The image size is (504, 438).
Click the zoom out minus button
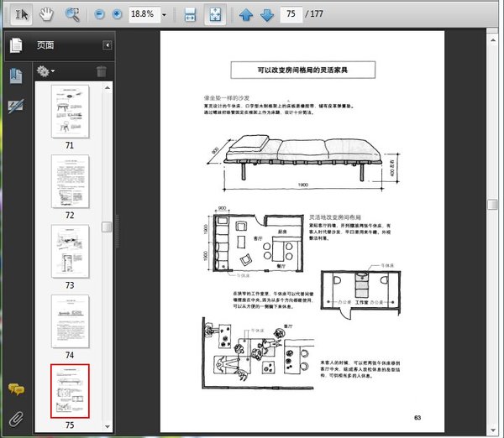point(100,14)
